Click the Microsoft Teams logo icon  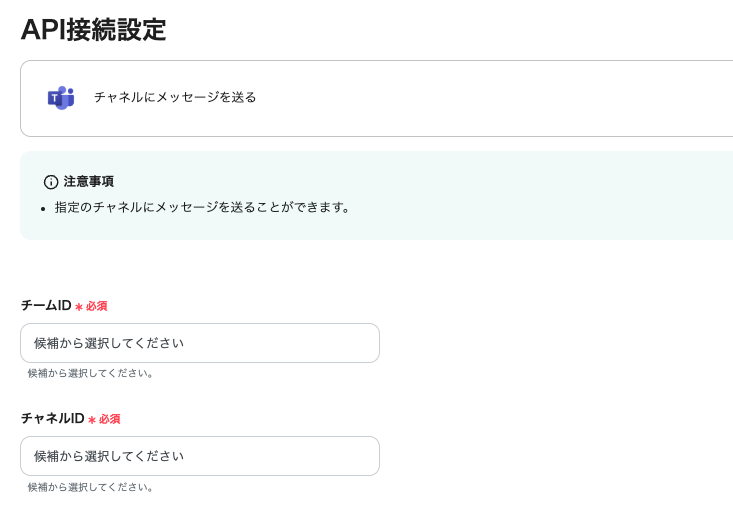pyautogui.click(x=61, y=97)
